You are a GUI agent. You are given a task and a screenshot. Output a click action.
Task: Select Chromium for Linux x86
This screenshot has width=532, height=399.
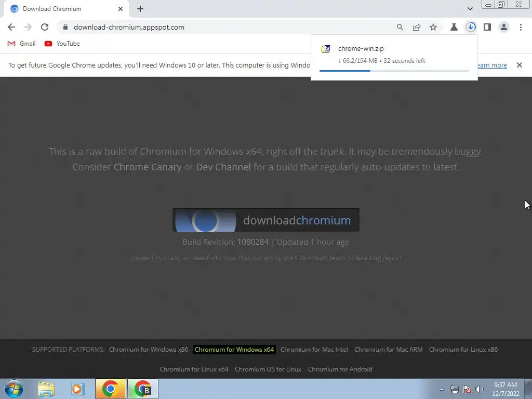coord(463,350)
